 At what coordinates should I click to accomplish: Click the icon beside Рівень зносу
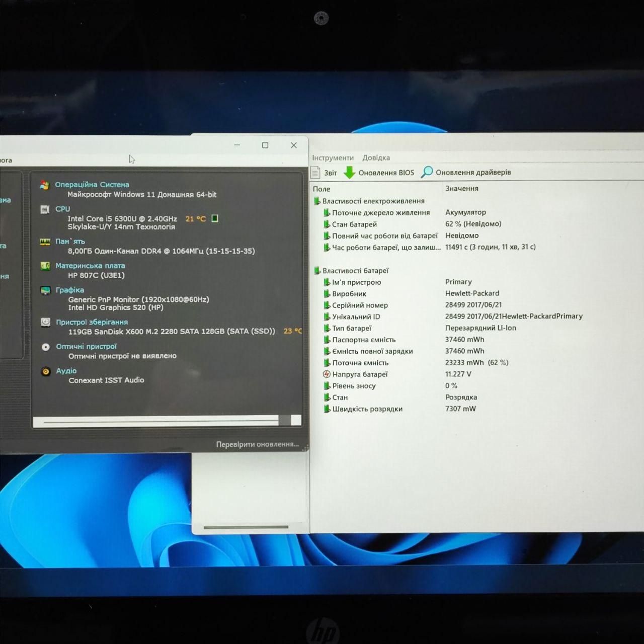[x=327, y=386]
